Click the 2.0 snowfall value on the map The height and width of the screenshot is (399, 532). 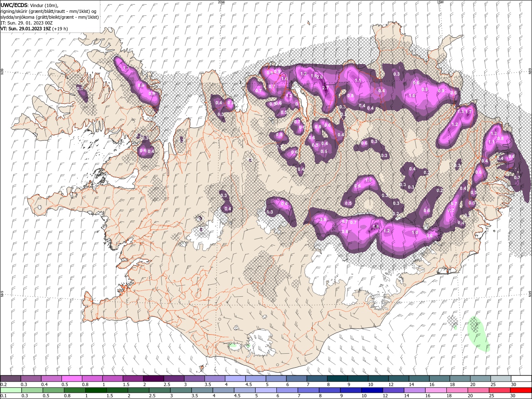coord(320,77)
